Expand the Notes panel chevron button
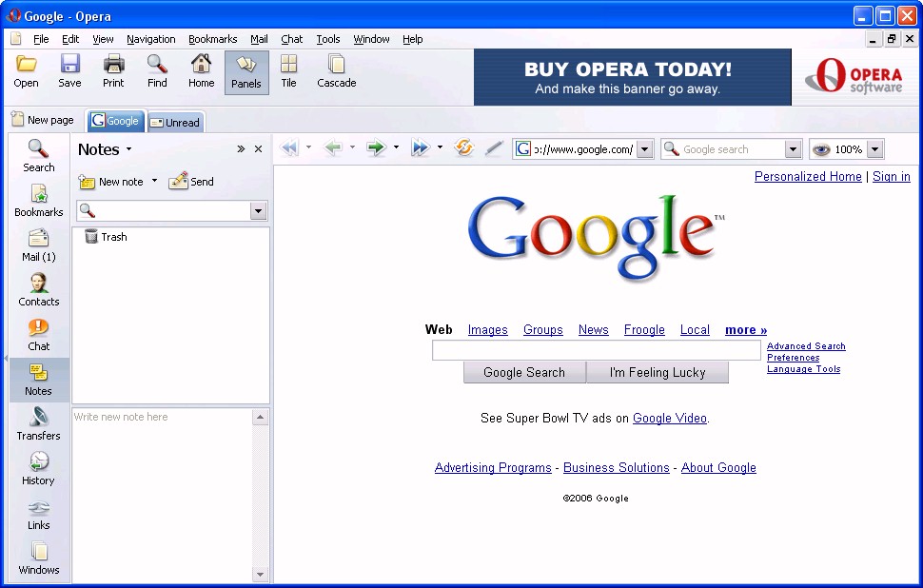The image size is (923, 588). (241, 149)
